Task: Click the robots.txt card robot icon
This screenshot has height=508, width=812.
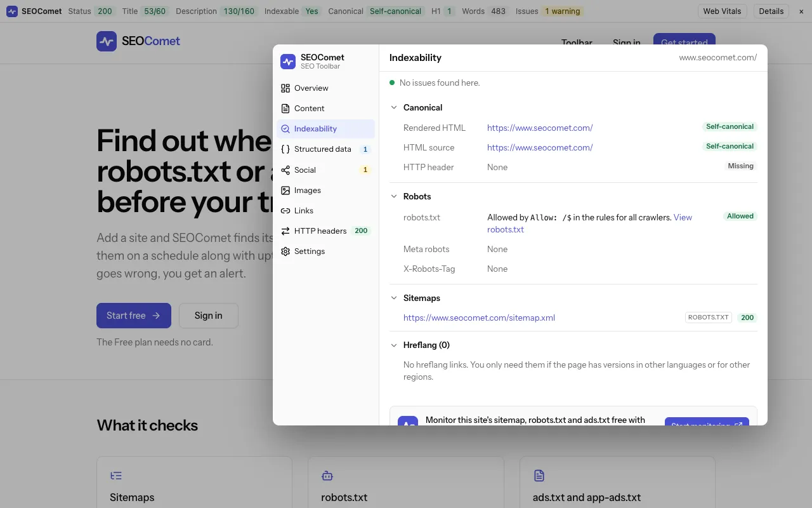Action: tap(327, 476)
